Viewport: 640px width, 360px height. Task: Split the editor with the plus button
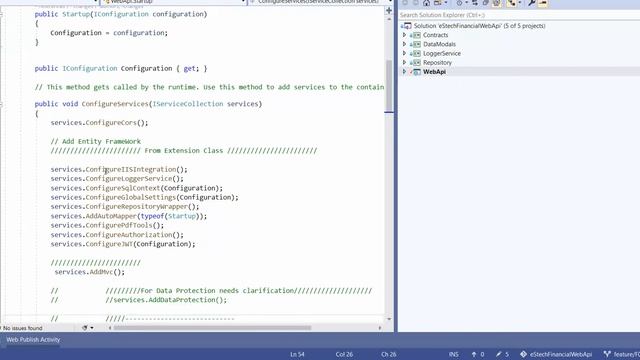(x=389, y=11)
